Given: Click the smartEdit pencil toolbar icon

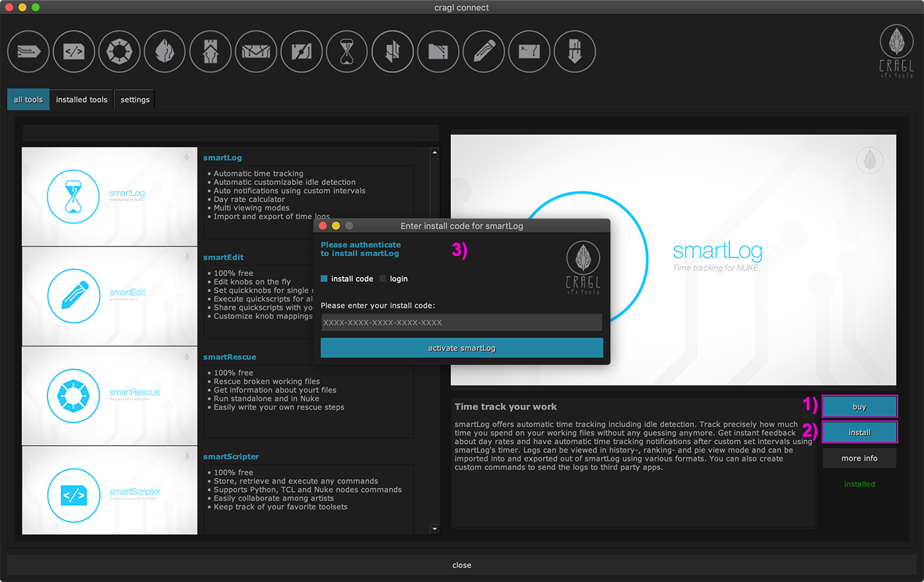Looking at the screenshot, I should point(484,51).
